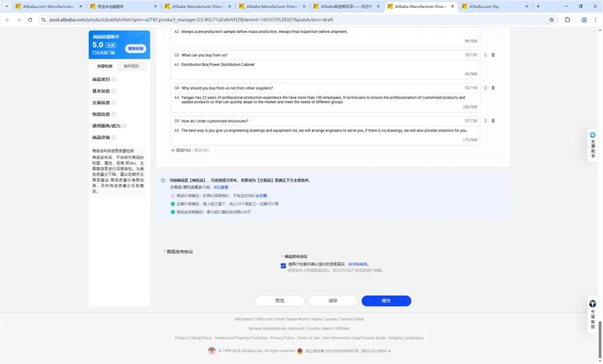This screenshot has height=364, width=603.
Task: Bookmark this page with the address bar star
Action: (x=552, y=19)
